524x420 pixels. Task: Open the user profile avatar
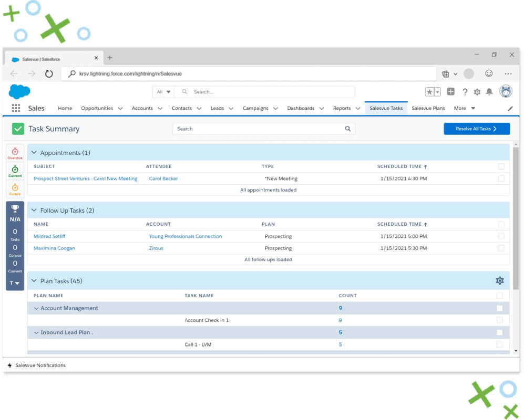coord(506,91)
